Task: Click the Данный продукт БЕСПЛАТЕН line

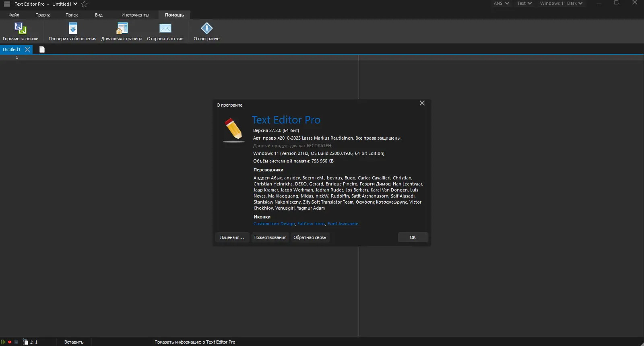Action: [293, 146]
